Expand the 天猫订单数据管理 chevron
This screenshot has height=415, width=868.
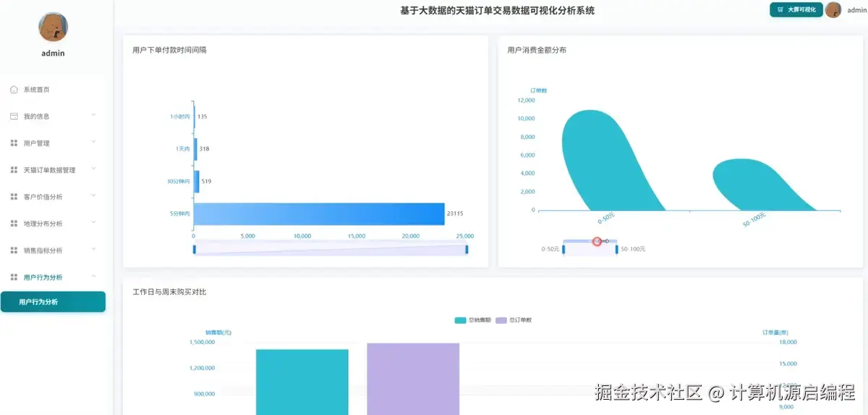click(94, 169)
